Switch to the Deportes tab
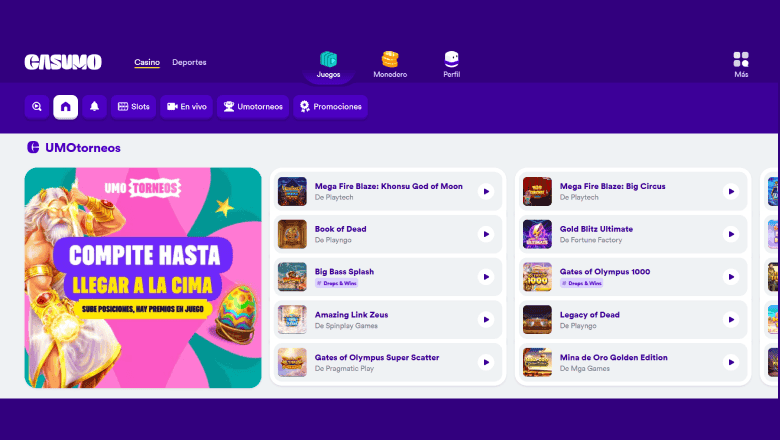This screenshot has height=440, width=780. click(189, 62)
